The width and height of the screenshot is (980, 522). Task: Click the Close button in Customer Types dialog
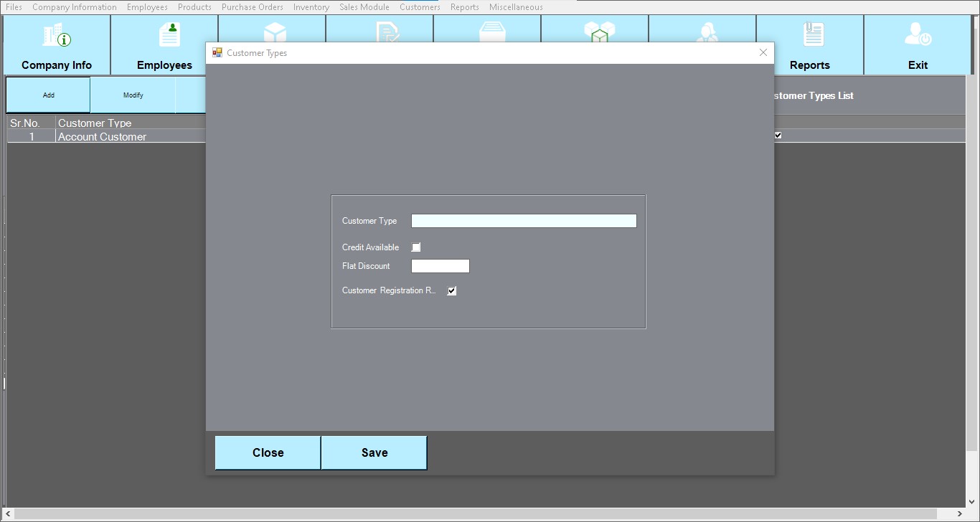268,452
